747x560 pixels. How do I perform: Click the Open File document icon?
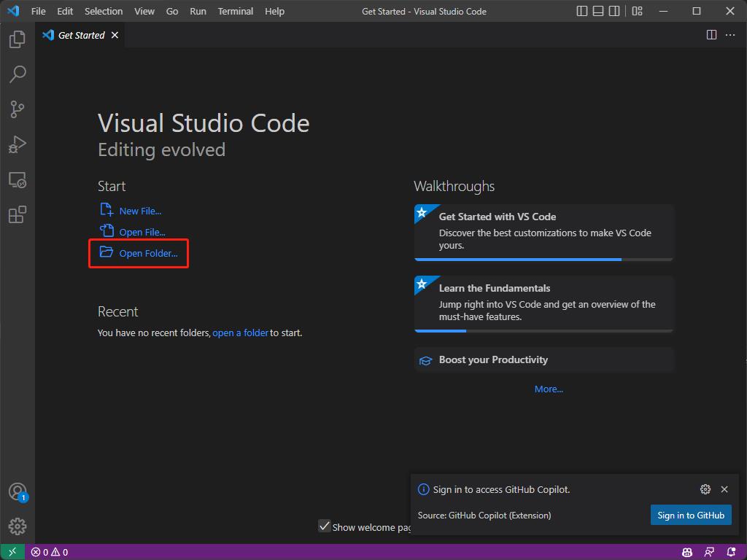coord(107,231)
